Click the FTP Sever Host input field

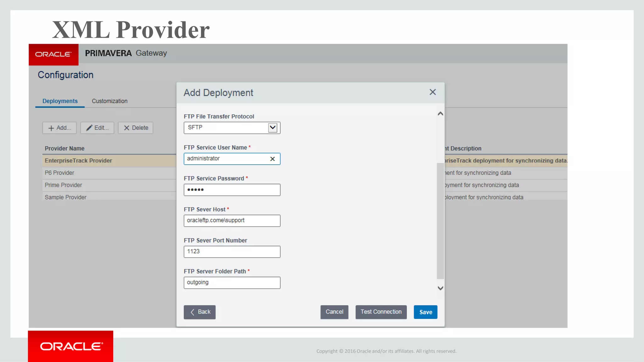click(232, 221)
